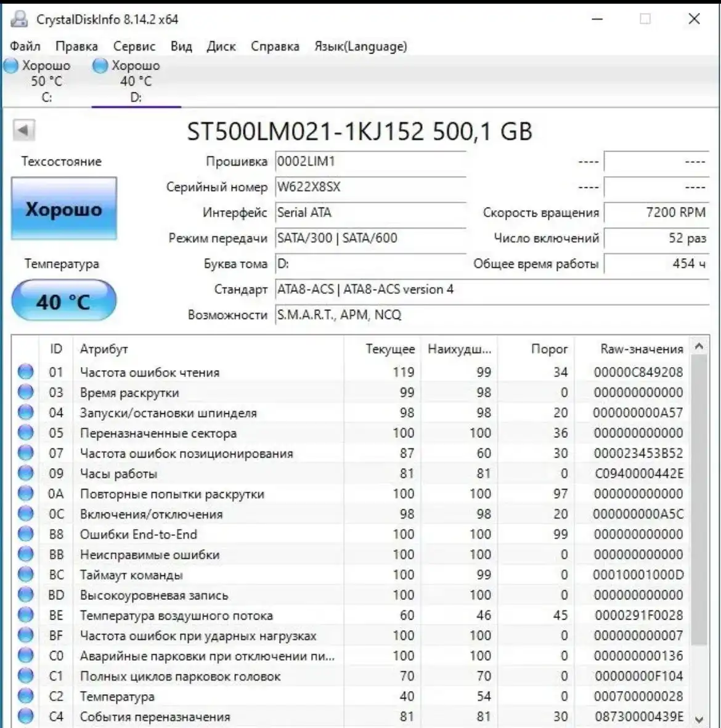
Task: Click the serial number field showing W622X8SX
Action: (370, 187)
